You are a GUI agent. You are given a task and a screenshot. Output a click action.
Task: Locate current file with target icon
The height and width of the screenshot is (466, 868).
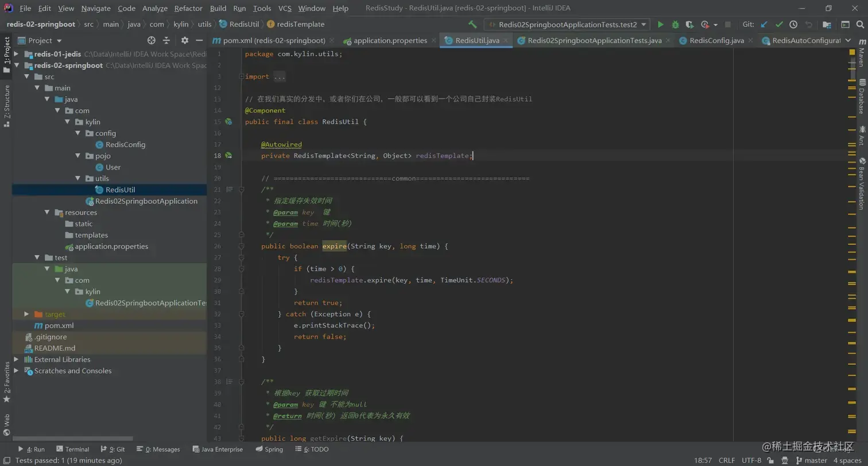(152, 40)
